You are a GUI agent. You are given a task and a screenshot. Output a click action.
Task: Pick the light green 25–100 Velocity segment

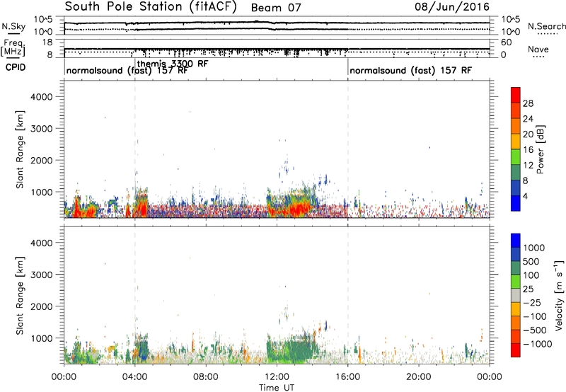click(516, 282)
